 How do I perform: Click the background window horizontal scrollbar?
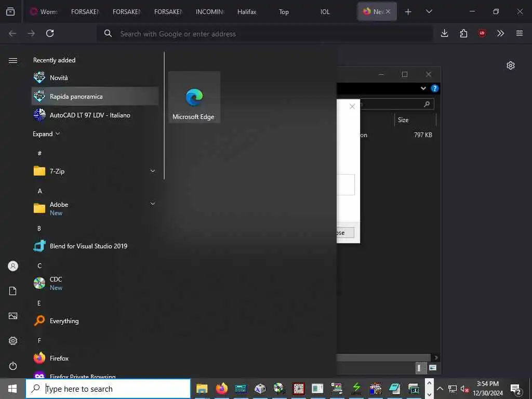(x=383, y=357)
